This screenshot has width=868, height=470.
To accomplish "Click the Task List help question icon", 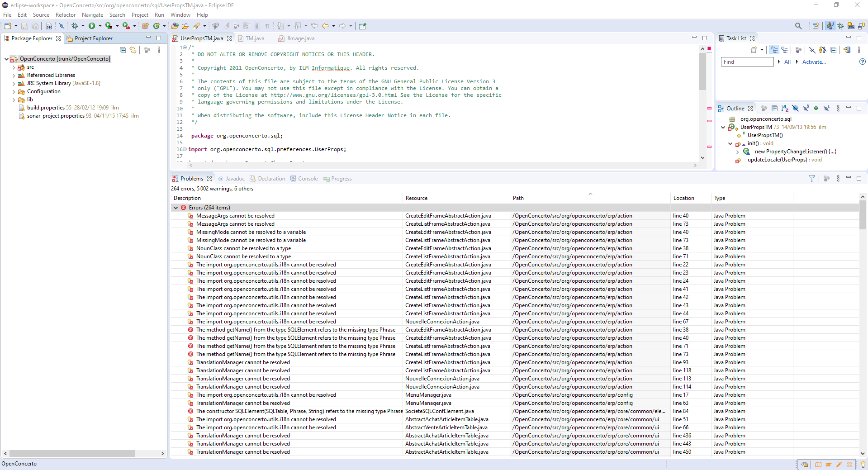I will (862, 62).
